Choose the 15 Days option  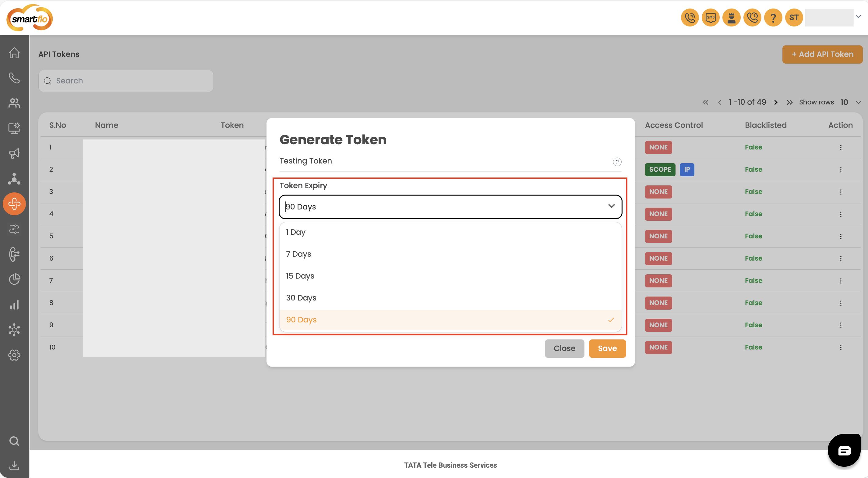click(450, 276)
